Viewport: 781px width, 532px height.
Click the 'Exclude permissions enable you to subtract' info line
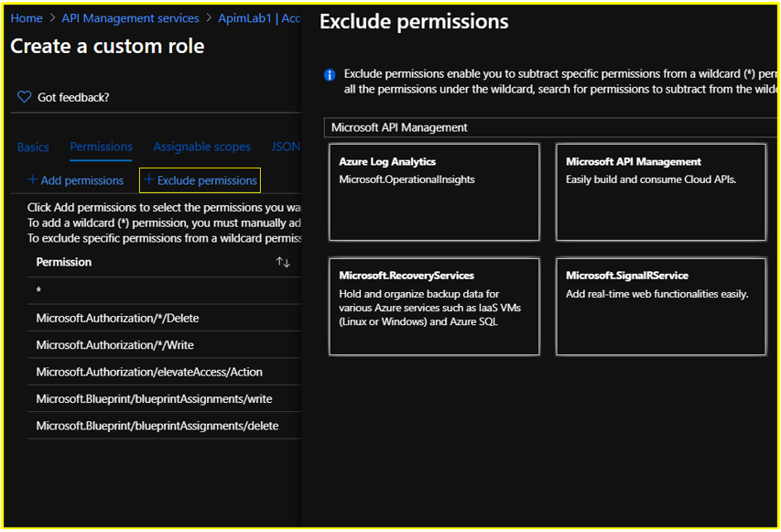tap(560, 74)
